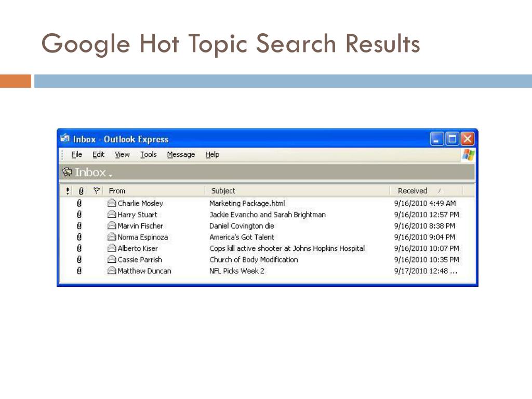Sort by the Priority exclamation column header
532x399 pixels.
tap(68, 191)
